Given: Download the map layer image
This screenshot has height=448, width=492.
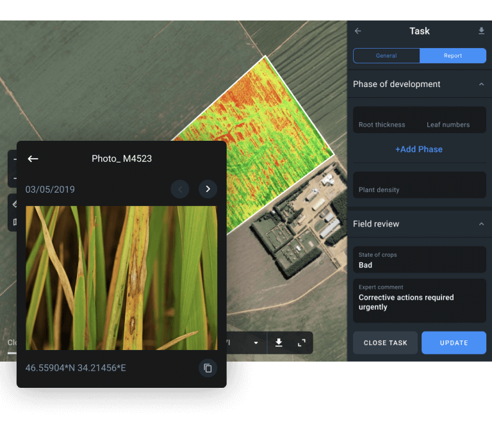Looking at the screenshot, I should [x=279, y=342].
